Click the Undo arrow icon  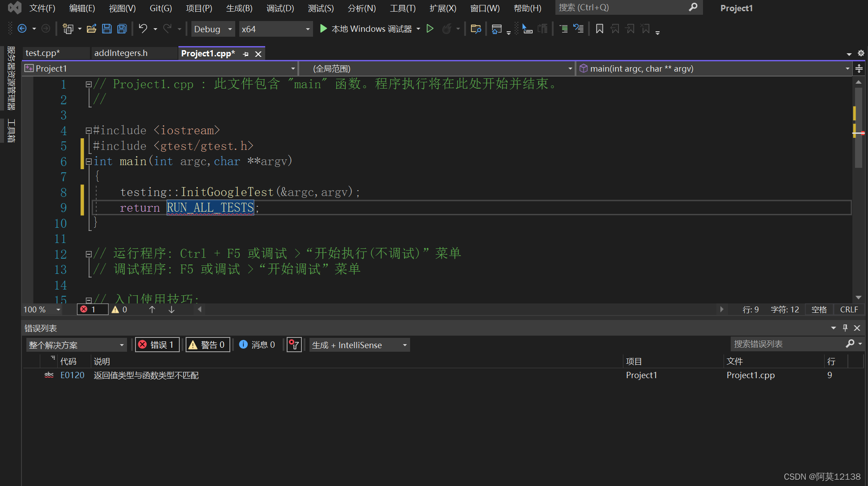click(143, 29)
